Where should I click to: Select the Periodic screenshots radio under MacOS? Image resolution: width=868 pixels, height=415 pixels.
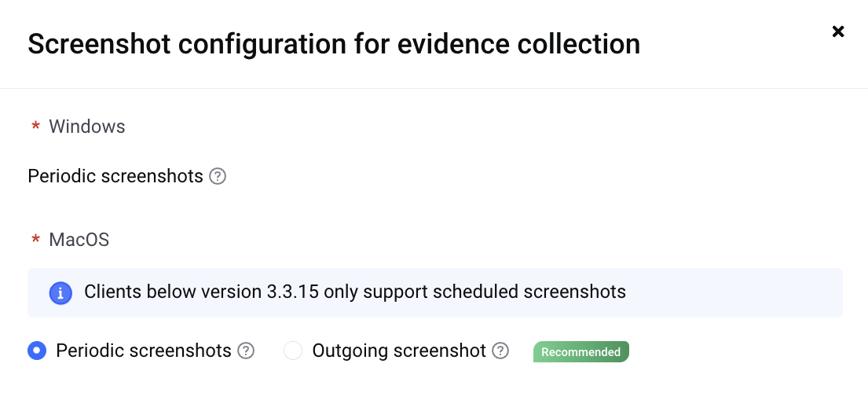pos(37,351)
